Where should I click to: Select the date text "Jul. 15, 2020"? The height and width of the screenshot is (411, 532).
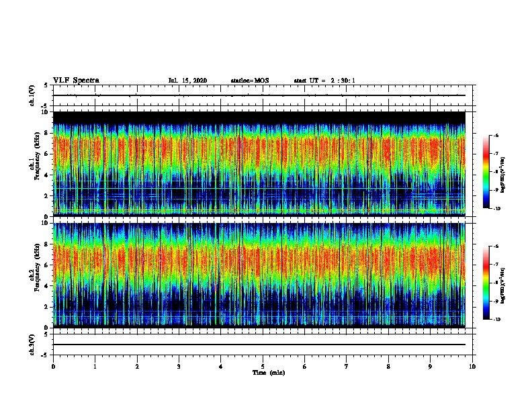click(187, 81)
